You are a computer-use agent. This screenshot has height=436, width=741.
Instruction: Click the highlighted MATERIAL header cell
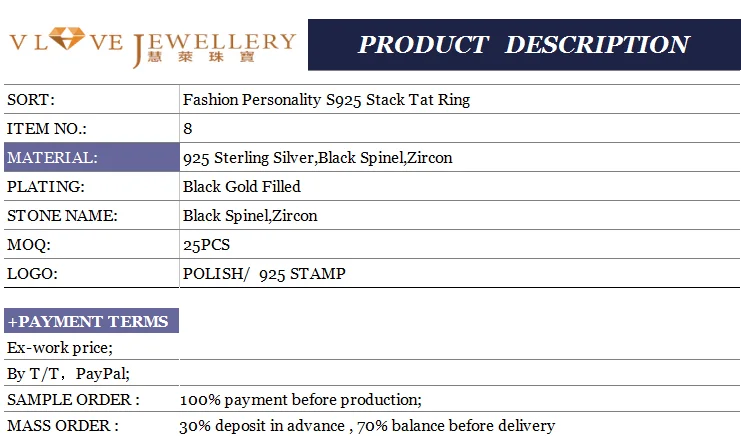click(91, 158)
